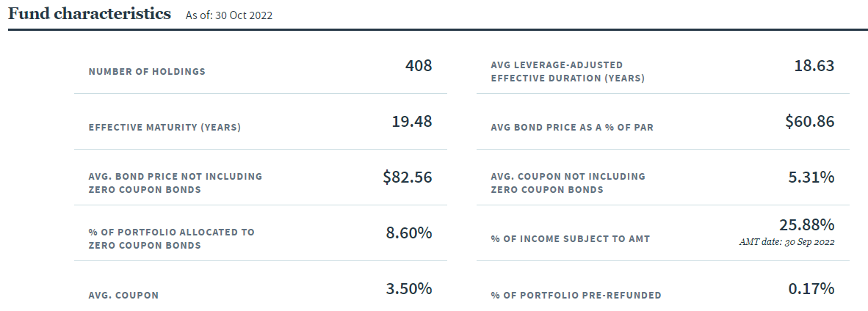The width and height of the screenshot is (868, 311).
Task: Select the 5.31% coupon excluding zeros value
Action: click(x=811, y=177)
